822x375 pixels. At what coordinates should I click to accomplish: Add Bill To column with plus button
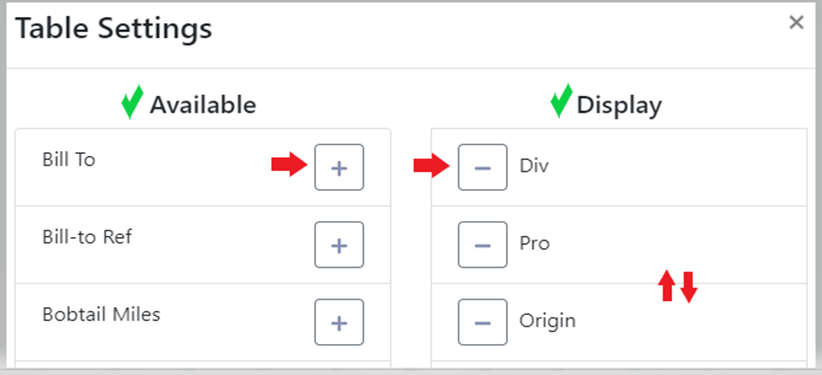[339, 167]
